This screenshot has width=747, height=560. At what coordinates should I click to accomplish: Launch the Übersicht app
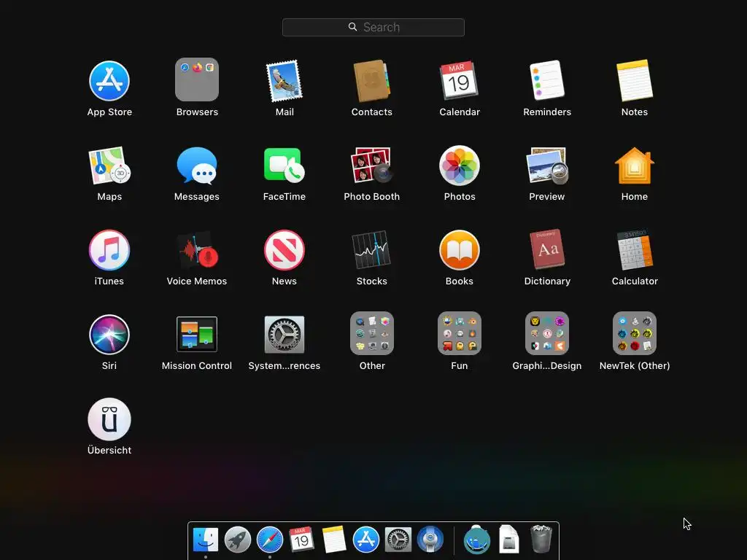(109, 419)
